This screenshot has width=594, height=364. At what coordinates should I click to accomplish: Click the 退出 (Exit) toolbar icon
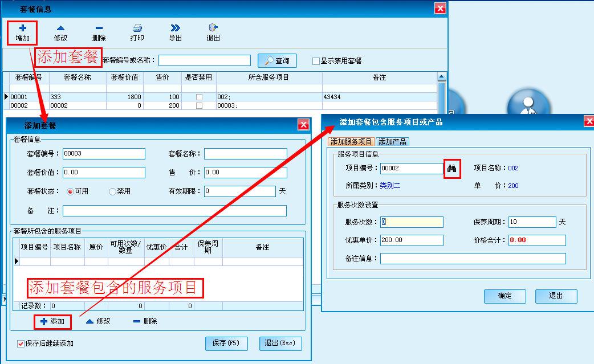coord(213,28)
